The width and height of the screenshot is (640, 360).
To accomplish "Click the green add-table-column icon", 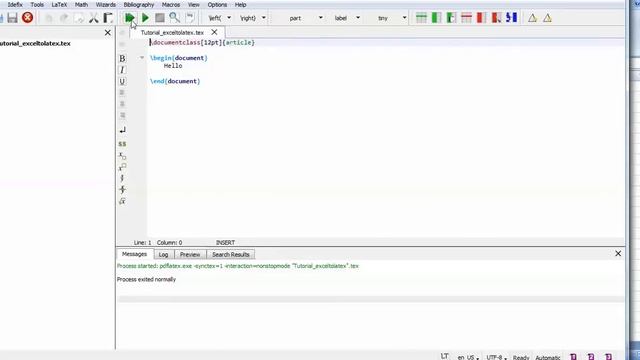I will coord(436,18).
